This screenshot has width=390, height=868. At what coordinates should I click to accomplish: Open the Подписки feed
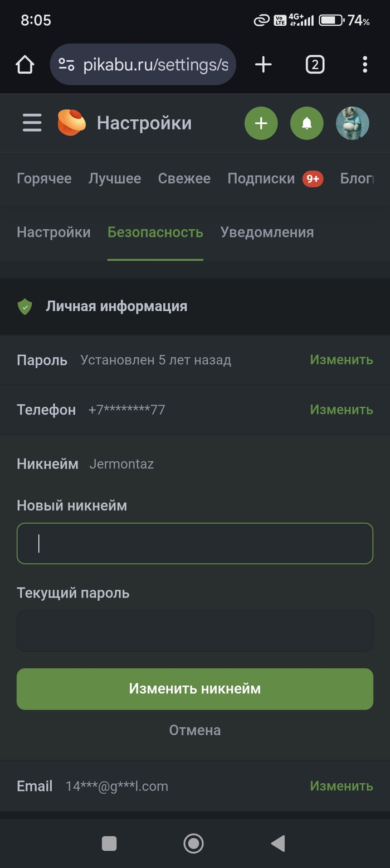pyautogui.click(x=261, y=179)
